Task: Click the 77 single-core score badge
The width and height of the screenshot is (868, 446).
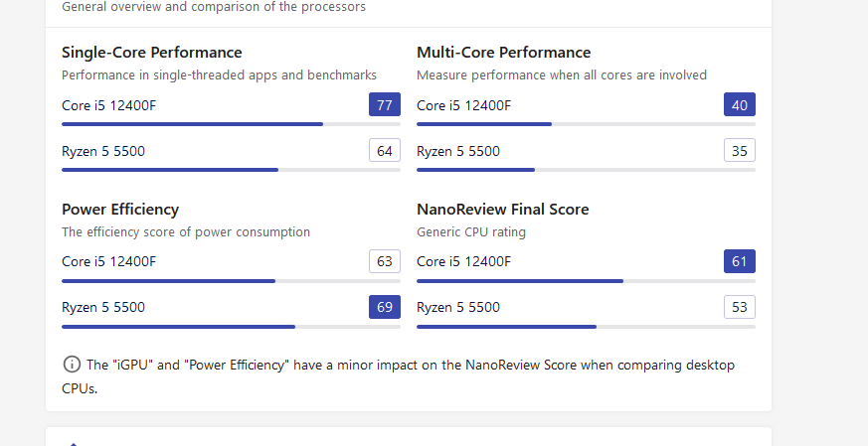Action: [x=385, y=105]
